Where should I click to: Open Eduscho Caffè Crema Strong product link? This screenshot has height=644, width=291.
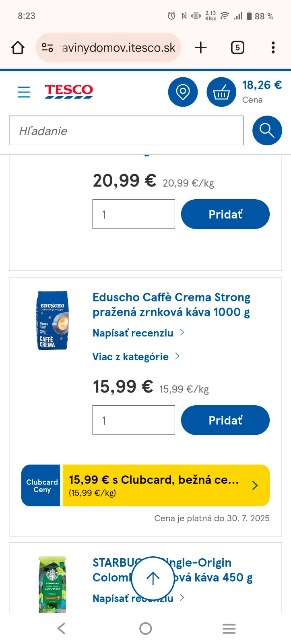click(x=171, y=304)
